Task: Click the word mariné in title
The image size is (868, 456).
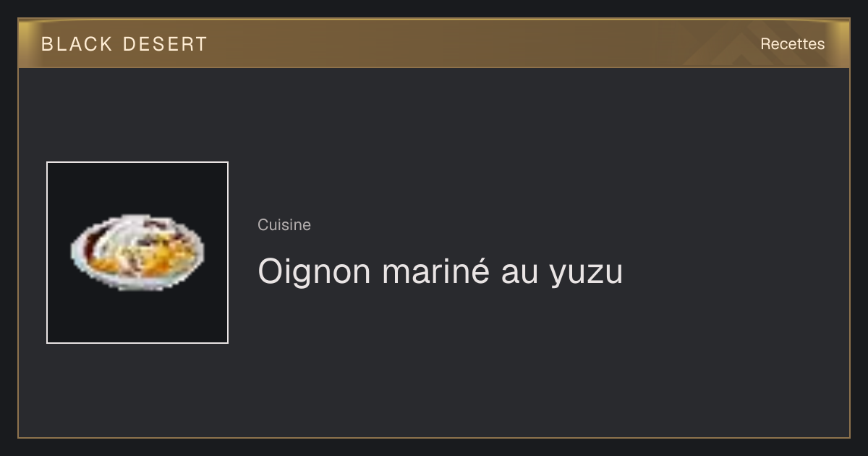Action: (435, 272)
